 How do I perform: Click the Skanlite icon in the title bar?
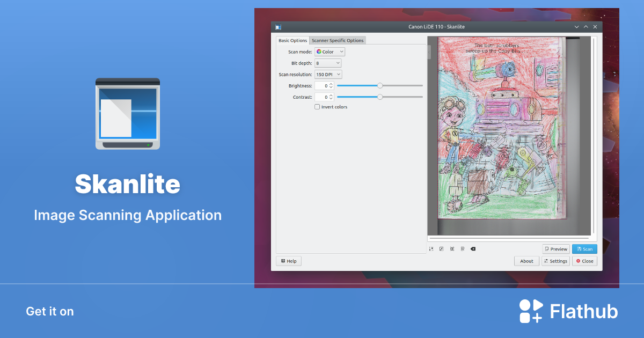tap(277, 26)
